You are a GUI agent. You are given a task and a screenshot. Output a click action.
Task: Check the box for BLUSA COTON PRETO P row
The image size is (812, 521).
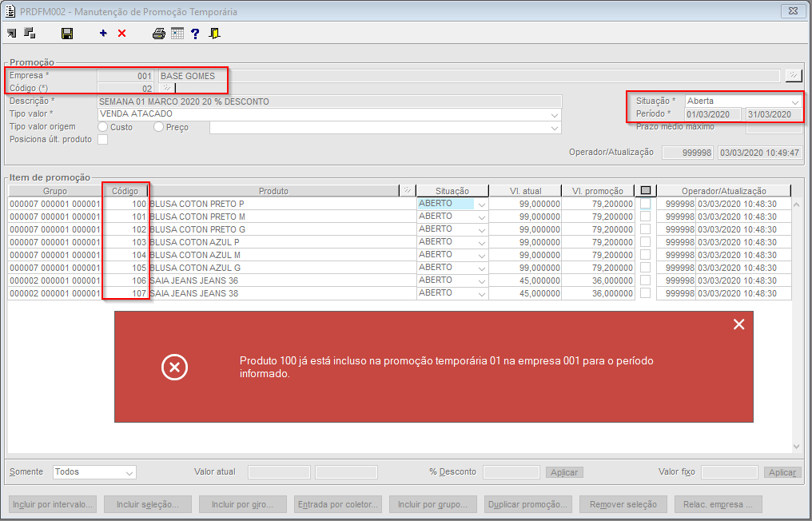[x=645, y=204]
